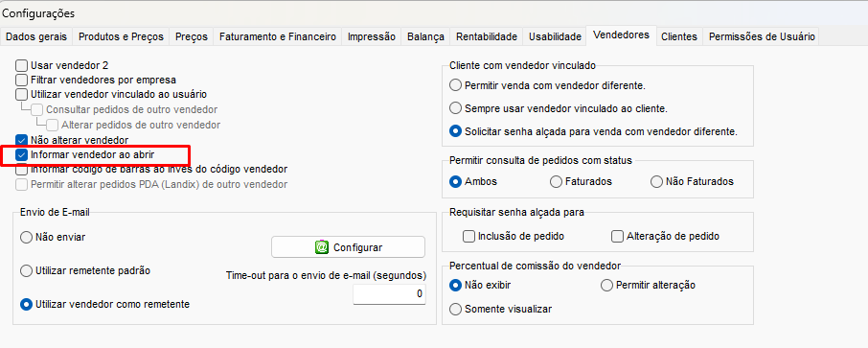Select Não enviar email option

point(26,237)
